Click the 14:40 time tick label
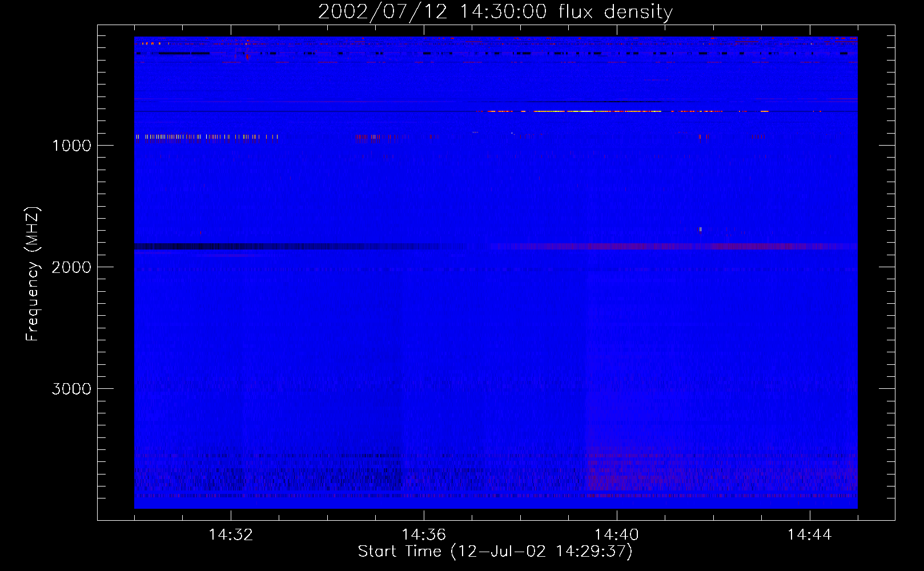 [x=617, y=535]
